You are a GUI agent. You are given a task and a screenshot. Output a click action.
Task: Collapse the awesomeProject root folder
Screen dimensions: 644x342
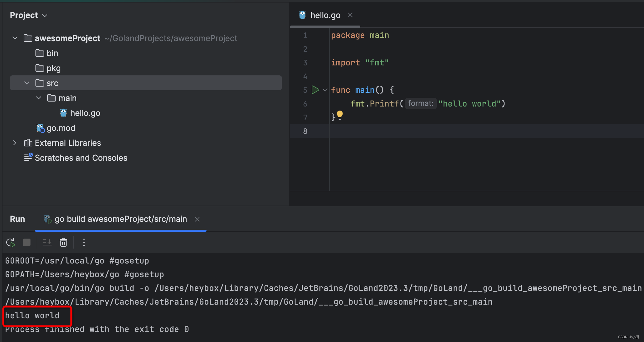(15, 38)
